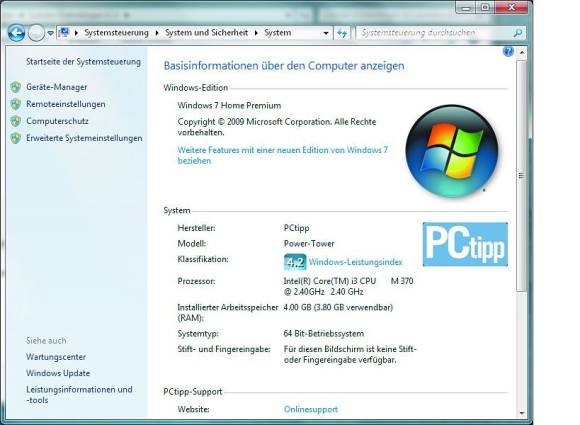The image size is (580, 425).
Task: Expand the arrow after System und Sicherheit
Action: tap(256, 33)
